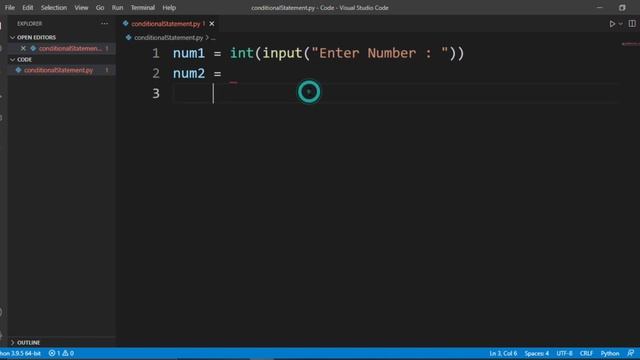Open the File menu

pos(10,8)
